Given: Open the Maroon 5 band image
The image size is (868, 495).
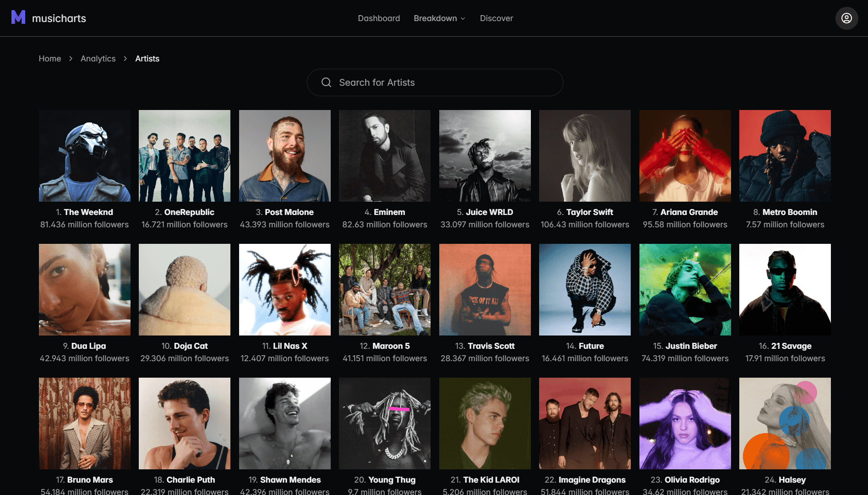Looking at the screenshot, I should click(x=385, y=290).
